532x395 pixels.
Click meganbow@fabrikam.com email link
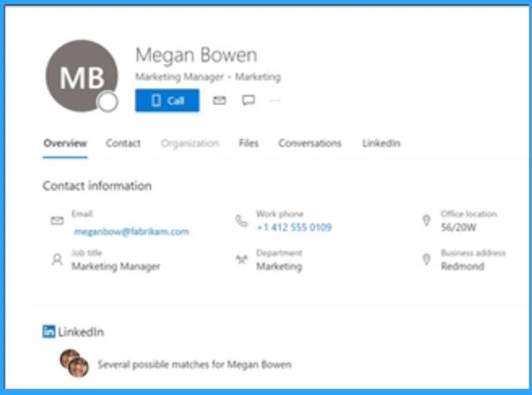(132, 232)
